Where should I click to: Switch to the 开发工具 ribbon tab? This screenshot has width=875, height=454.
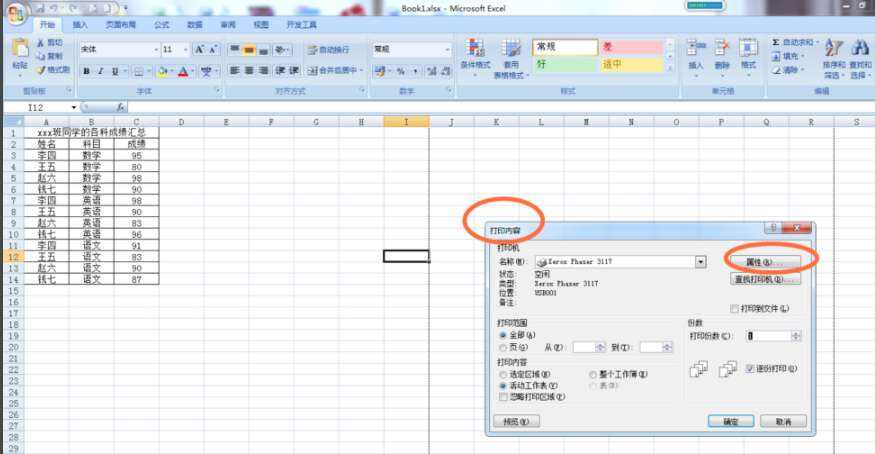(x=301, y=25)
